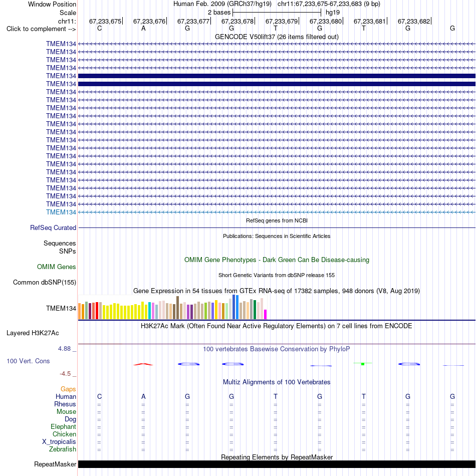The image size is (476, 476).
Task: Click position label 67,233,678 on the ruler
Action: coord(237,21)
